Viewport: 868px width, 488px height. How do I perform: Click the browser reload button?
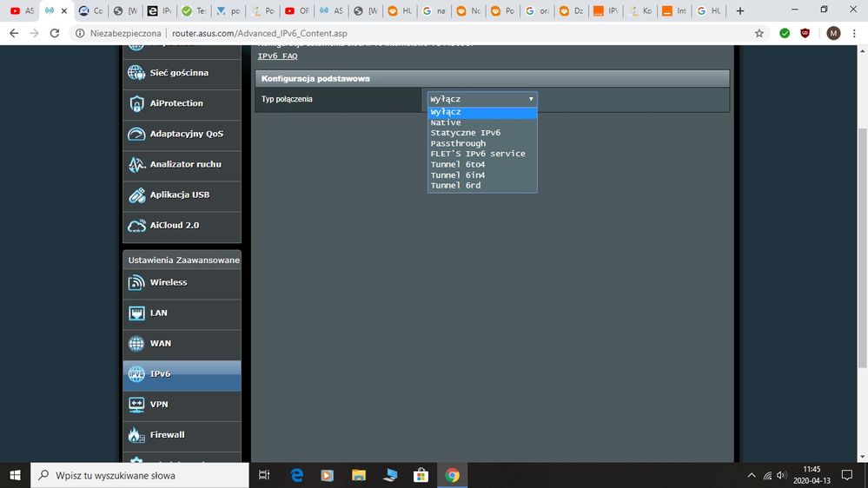click(x=56, y=33)
